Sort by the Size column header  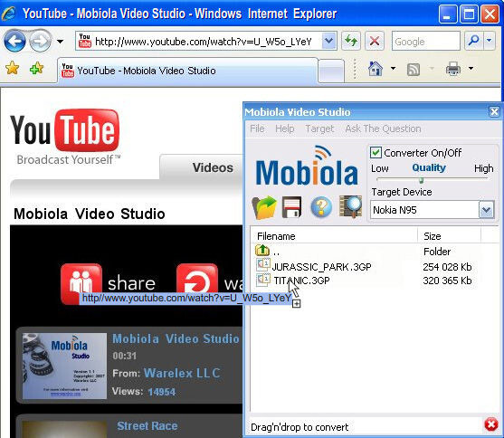pyautogui.click(x=450, y=236)
